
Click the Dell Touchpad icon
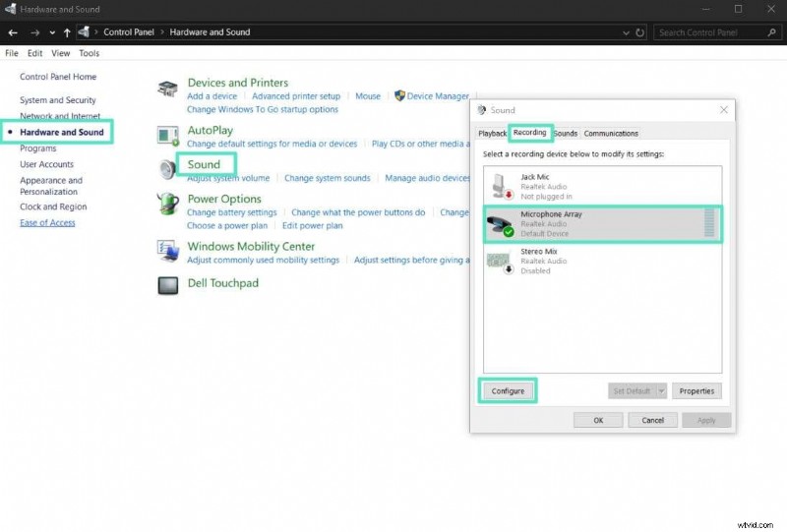(x=167, y=284)
